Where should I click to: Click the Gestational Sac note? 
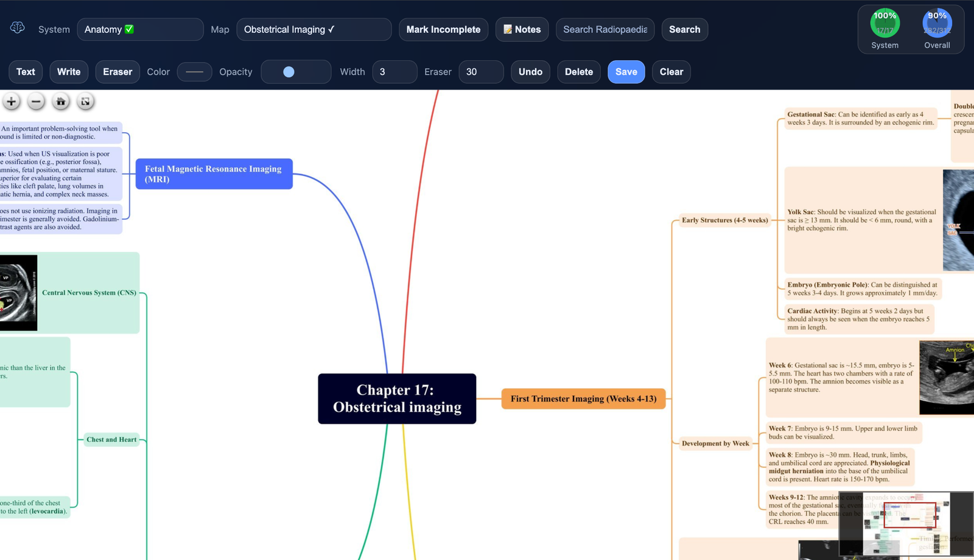(x=860, y=119)
